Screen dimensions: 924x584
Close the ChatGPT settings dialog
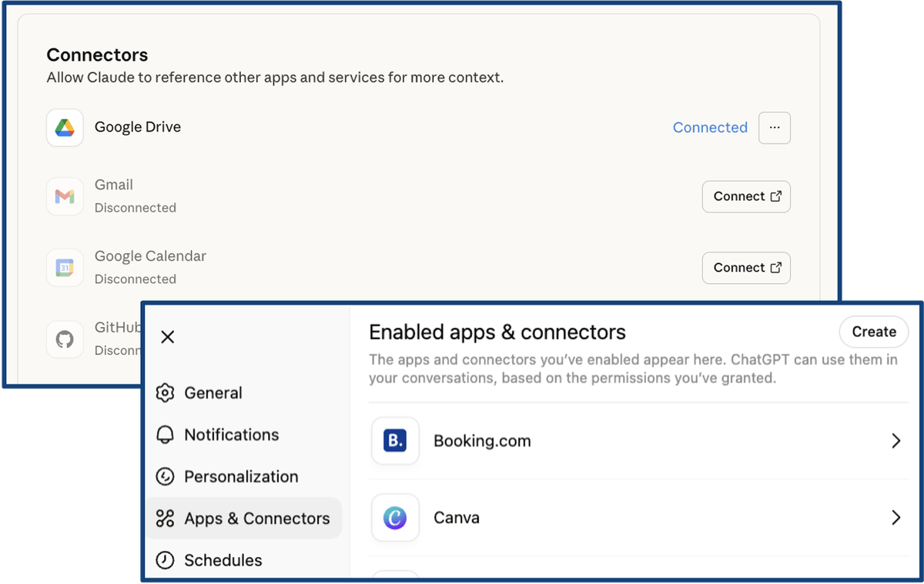[x=168, y=337]
